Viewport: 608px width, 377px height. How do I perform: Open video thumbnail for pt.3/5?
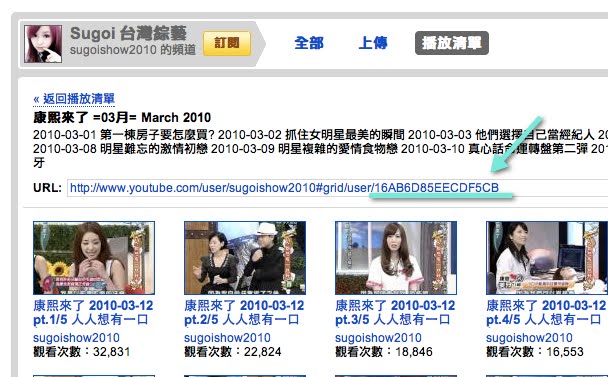(x=396, y=258)
